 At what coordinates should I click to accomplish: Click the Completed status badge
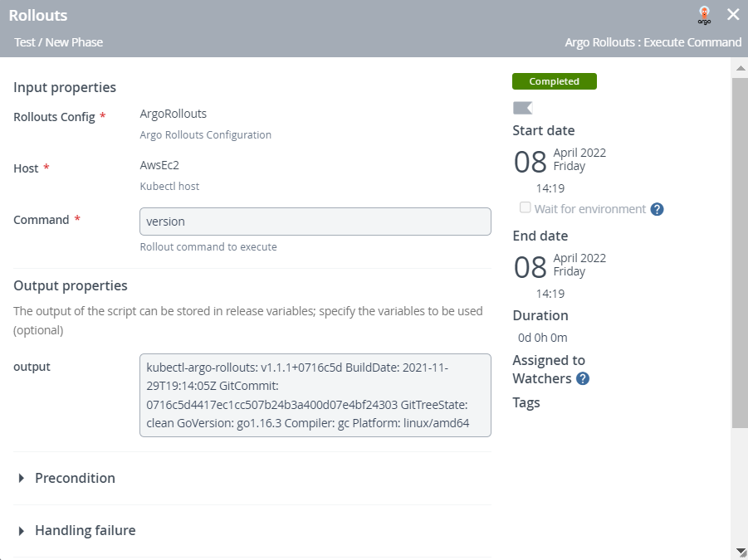pos(554,81)
